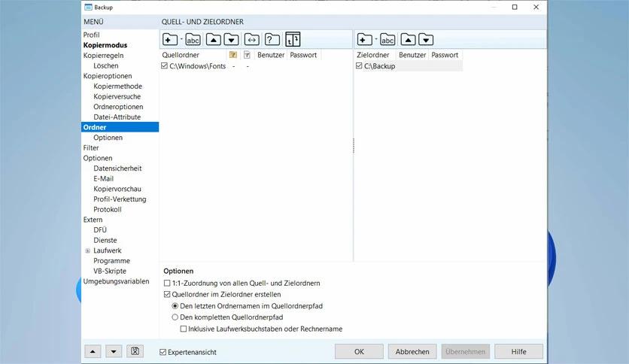Open Hilfe

[x=518, y=351]
